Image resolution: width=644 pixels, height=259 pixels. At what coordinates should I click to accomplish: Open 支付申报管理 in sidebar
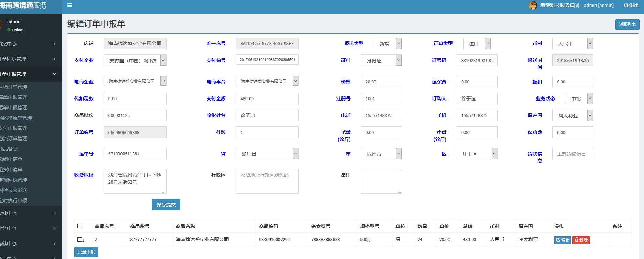[x=14, y=128]
